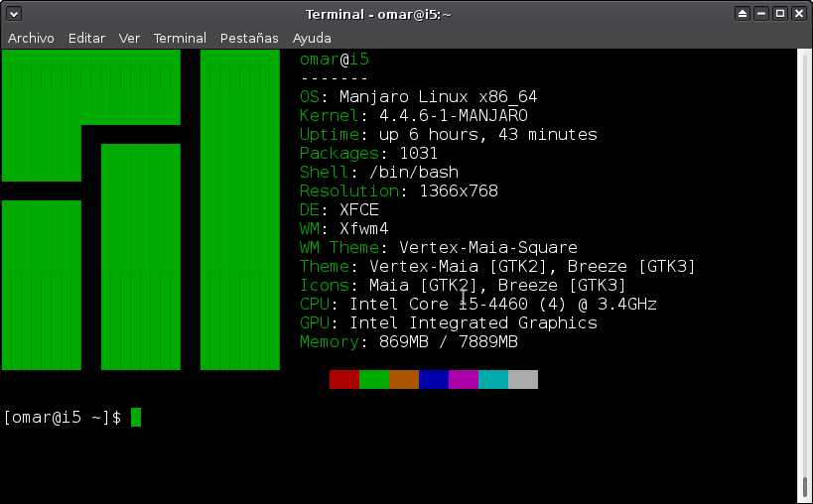Open the Pestañas menu
Viewport: 813px width, 504px height.
point(249,39)
